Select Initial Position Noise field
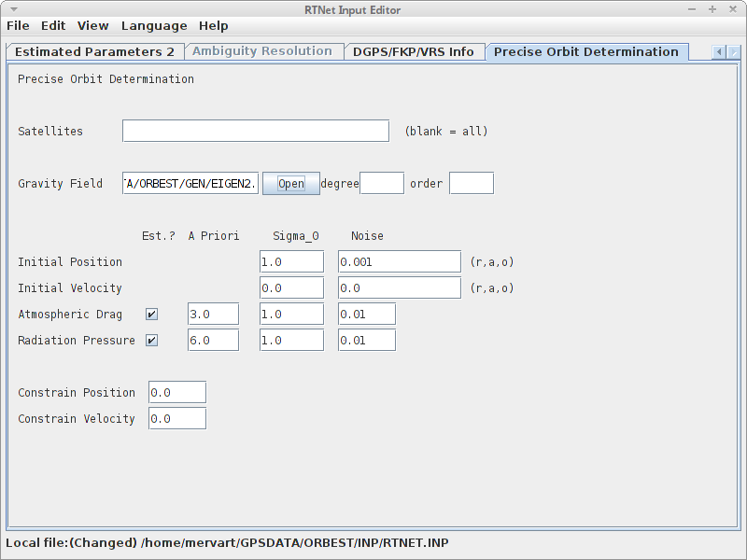 point(399,262)
